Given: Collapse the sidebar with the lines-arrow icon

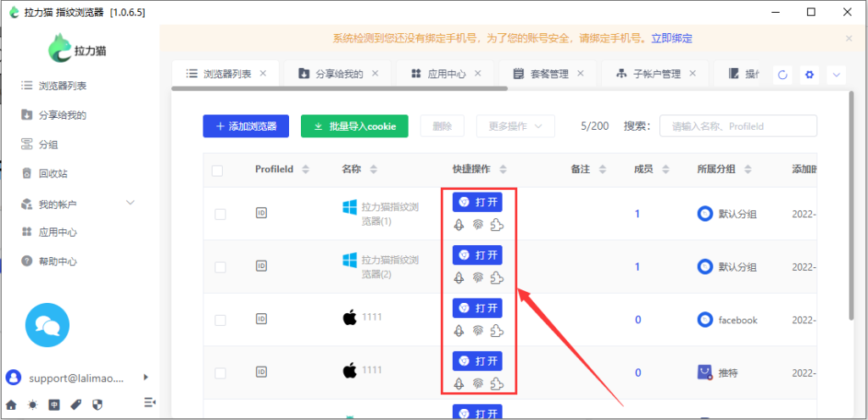Looking at the screenshot, I should pos(150,402).
